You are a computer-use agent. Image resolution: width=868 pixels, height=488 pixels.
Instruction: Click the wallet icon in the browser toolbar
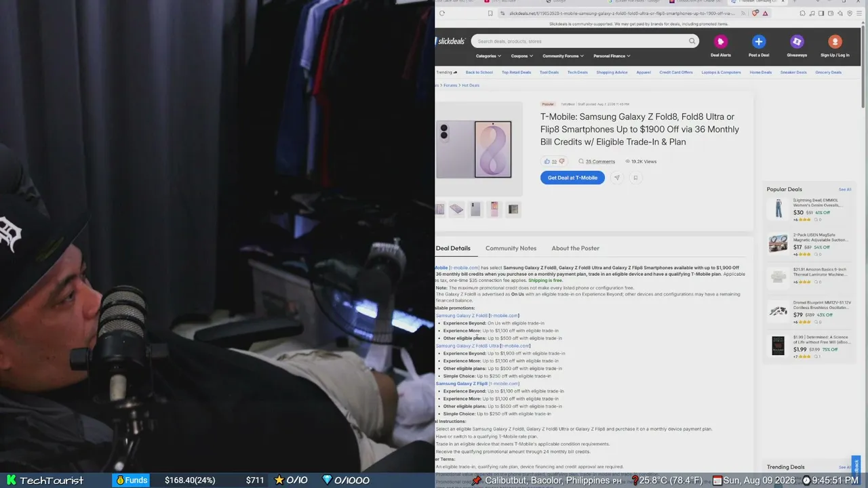pyautogui.click(x=831, y=13)
